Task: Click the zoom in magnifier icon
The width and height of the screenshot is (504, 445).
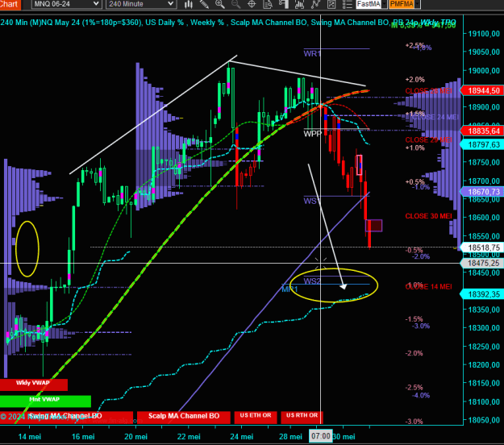Action: coord(220,4)
